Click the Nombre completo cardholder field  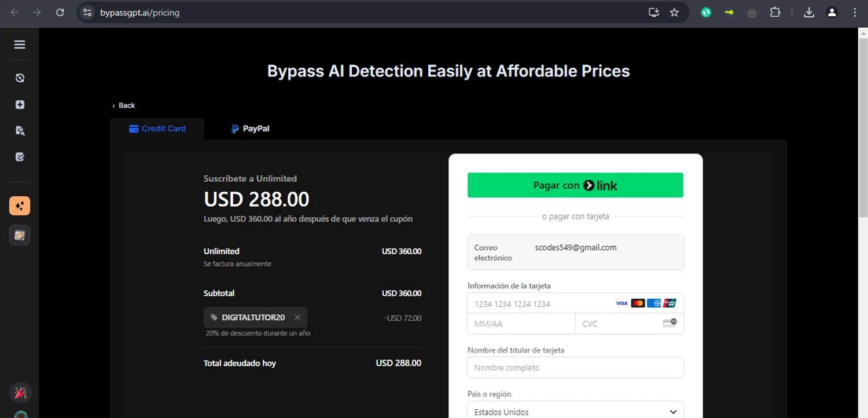576,368
